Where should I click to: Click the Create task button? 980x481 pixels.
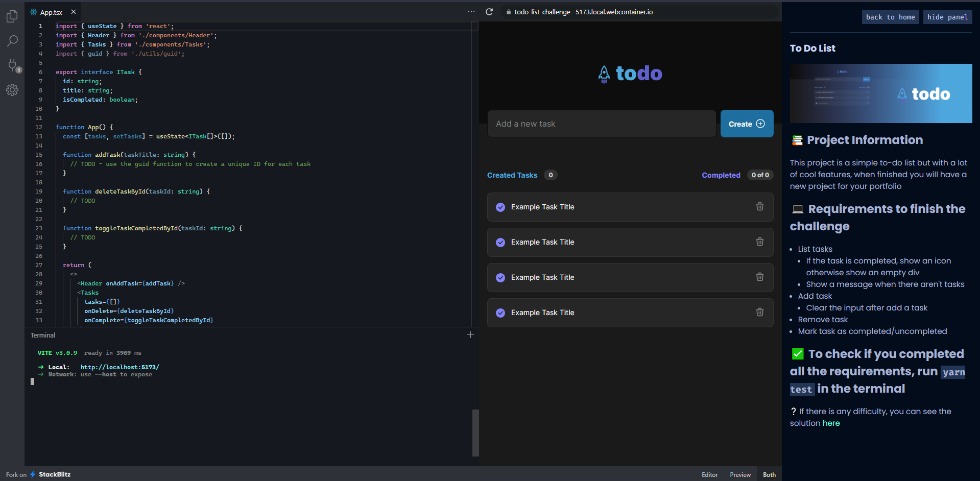pos(746,124)
